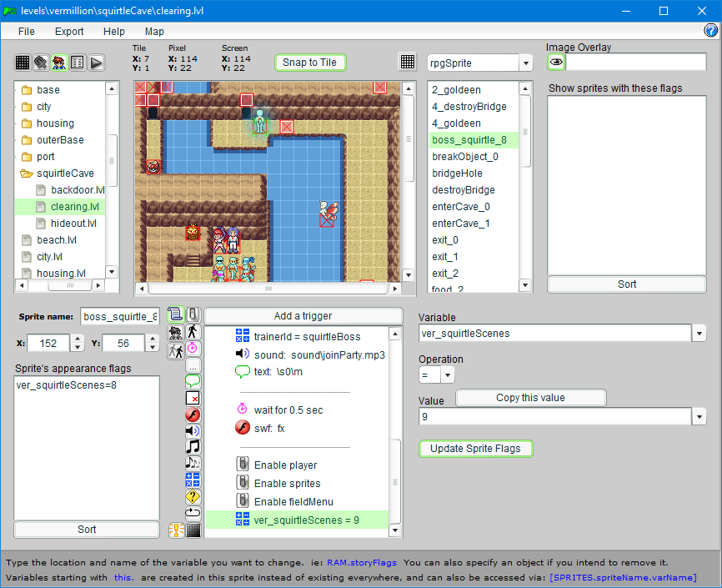Toggle the grid icon beside rpgSprite dropdown
This screenshot has height=588, width=722.
tap(408, 63)
